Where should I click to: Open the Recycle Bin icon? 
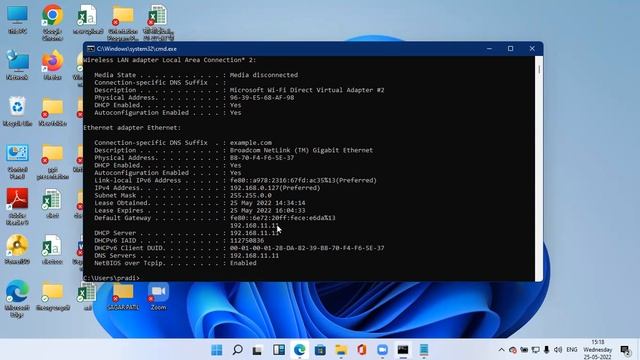pos(17,111)
